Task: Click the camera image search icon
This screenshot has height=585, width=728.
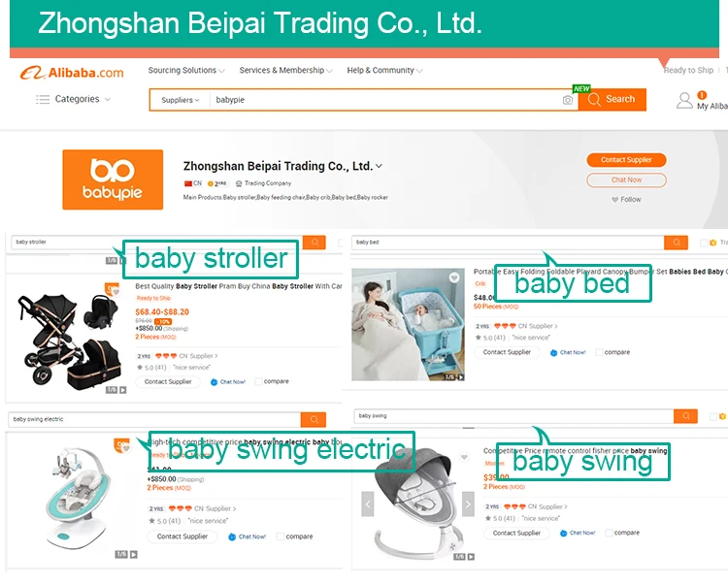Action: tap(567, 100)
